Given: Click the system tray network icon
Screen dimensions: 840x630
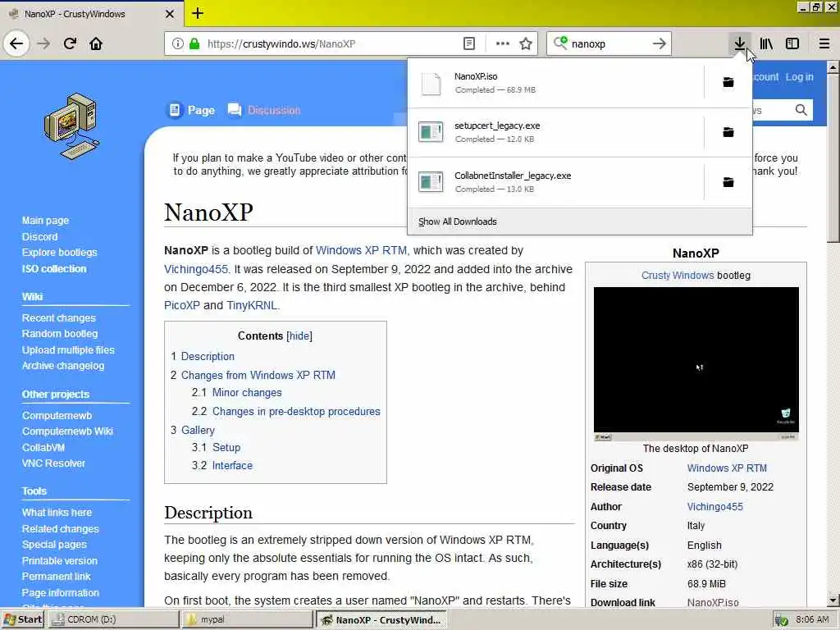Looking at the screenshot, I should pos(782,620).
